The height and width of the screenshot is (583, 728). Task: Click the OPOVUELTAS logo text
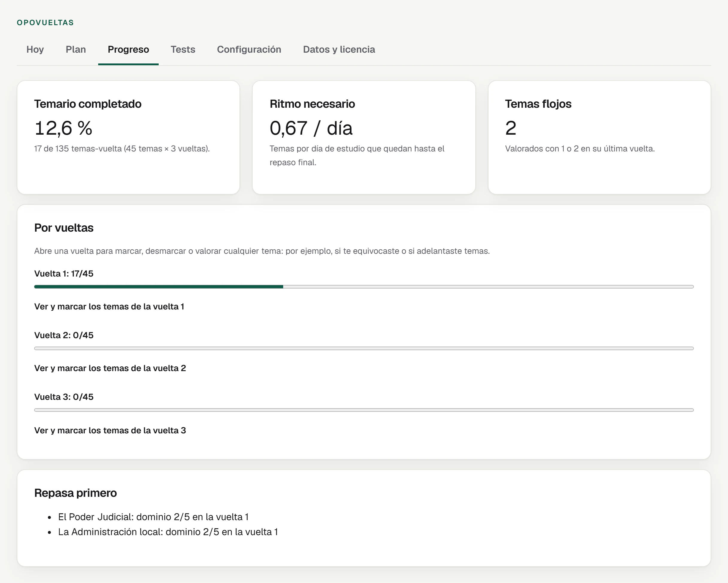click(45, 23)
